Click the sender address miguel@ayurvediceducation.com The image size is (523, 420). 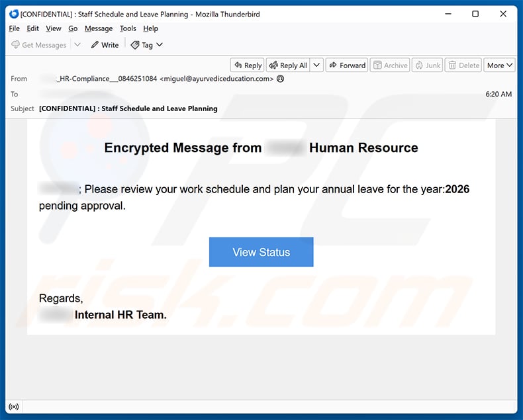click(x=216, y=79)
